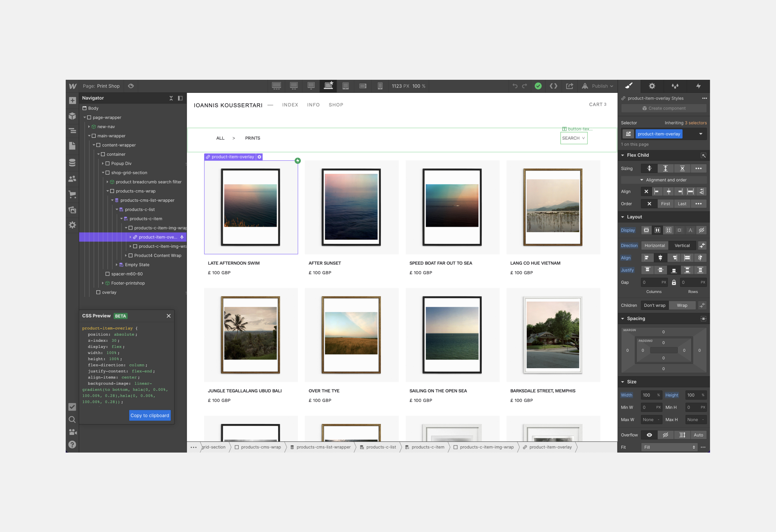Click the Width input field
The width and height of the screenshot is (776, 532).
pos(648,395)
